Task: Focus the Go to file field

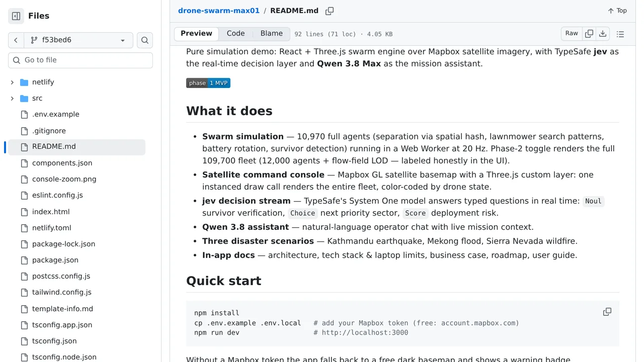Action: [80, 60]
